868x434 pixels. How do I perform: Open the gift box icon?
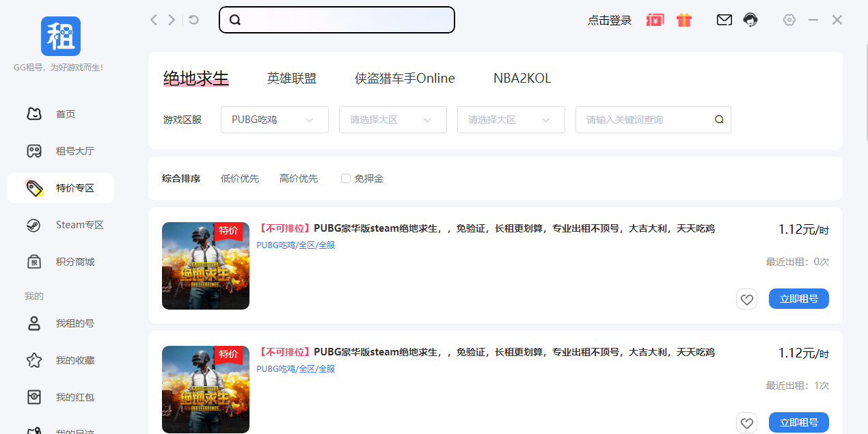[x=684, y=20]
